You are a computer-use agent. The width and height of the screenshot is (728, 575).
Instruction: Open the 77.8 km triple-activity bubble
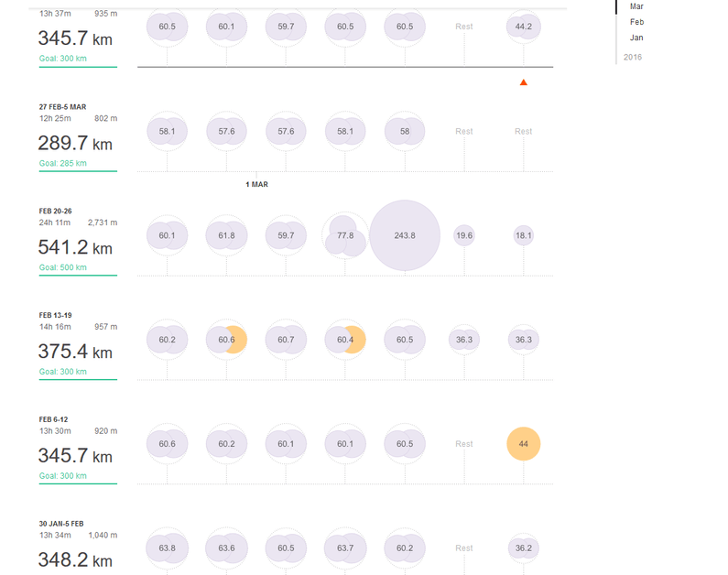pos(345,235)
